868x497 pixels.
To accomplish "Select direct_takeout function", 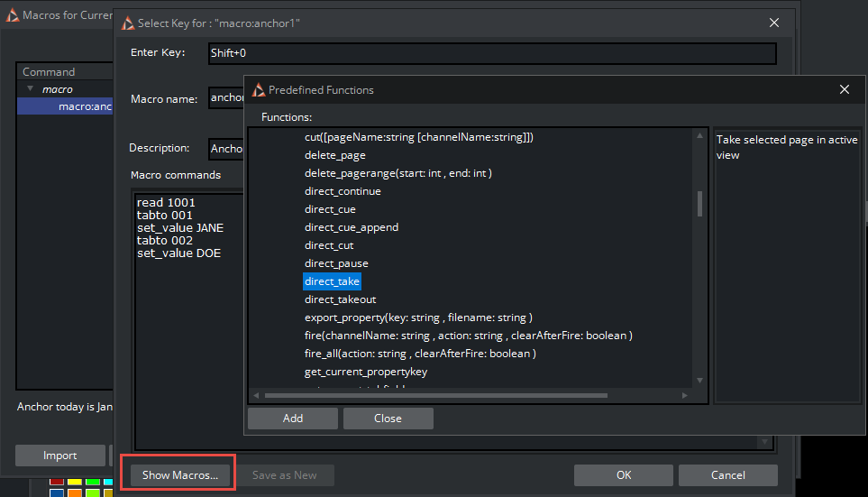I will (x=340, y=299).
